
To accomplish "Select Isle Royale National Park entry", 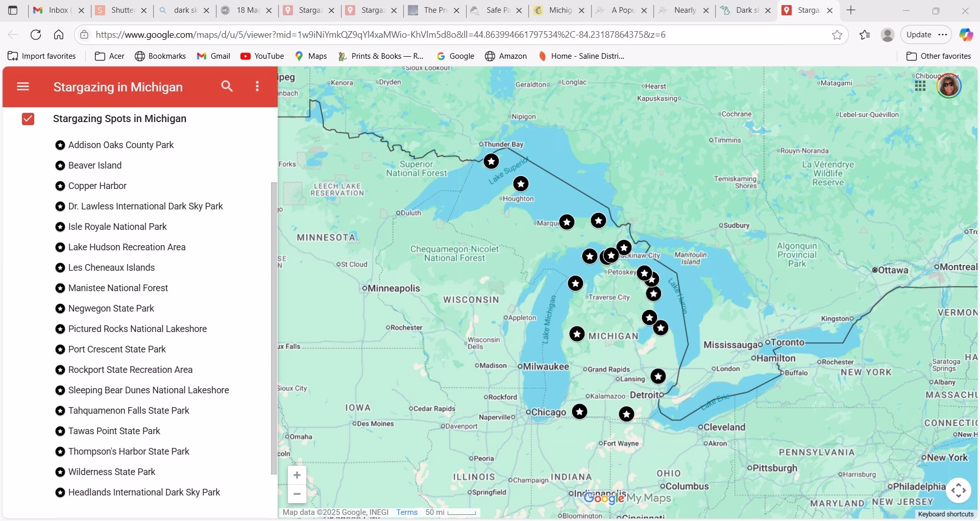I will pyautogui.click(x=117, y=227).
